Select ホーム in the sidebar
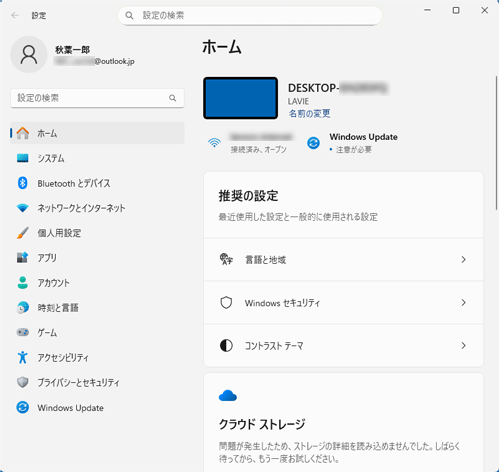The width and height of the screenshot is (499, 472). (97, 133)
